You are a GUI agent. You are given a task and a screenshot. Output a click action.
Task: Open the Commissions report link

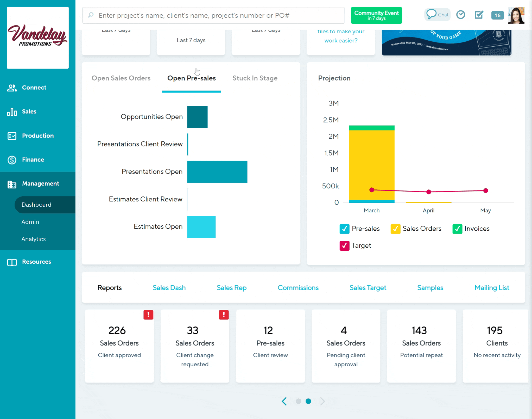(298, 288)
